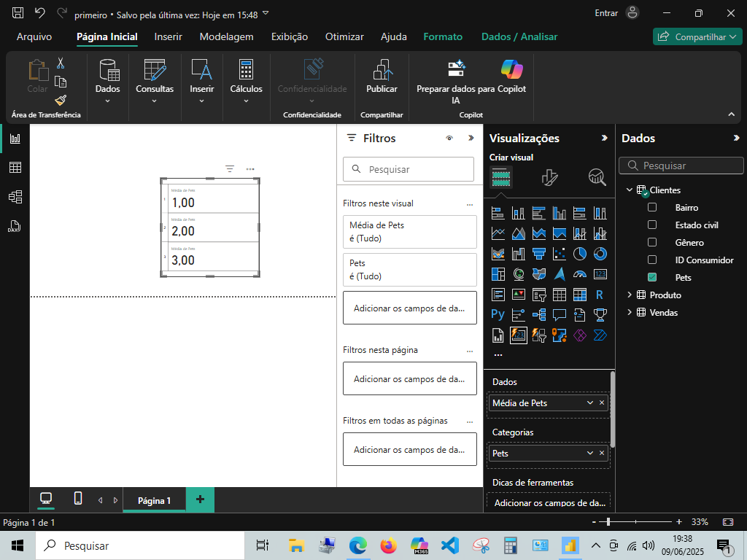Open the Table view in left sidebar

[x=15, y=168]
